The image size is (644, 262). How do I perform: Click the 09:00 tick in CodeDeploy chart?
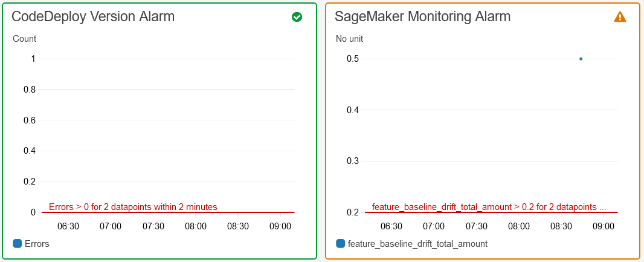coord(280,226)
